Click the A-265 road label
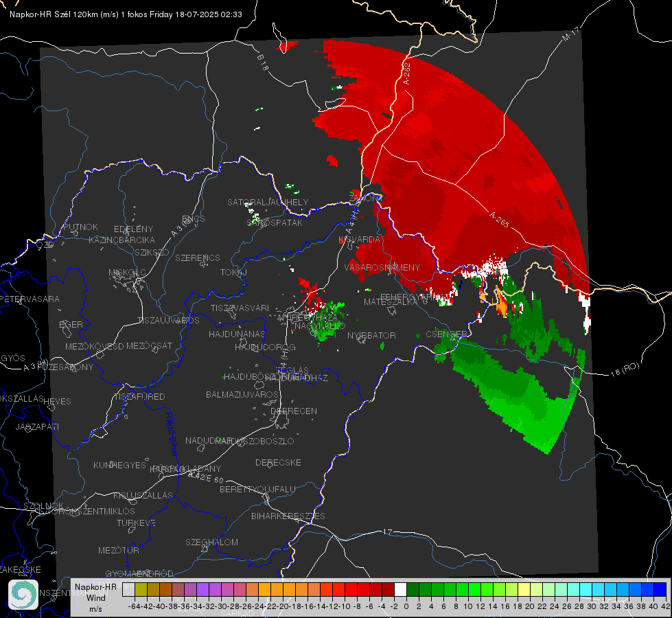The image size is (672, 618). coord(499,220)
